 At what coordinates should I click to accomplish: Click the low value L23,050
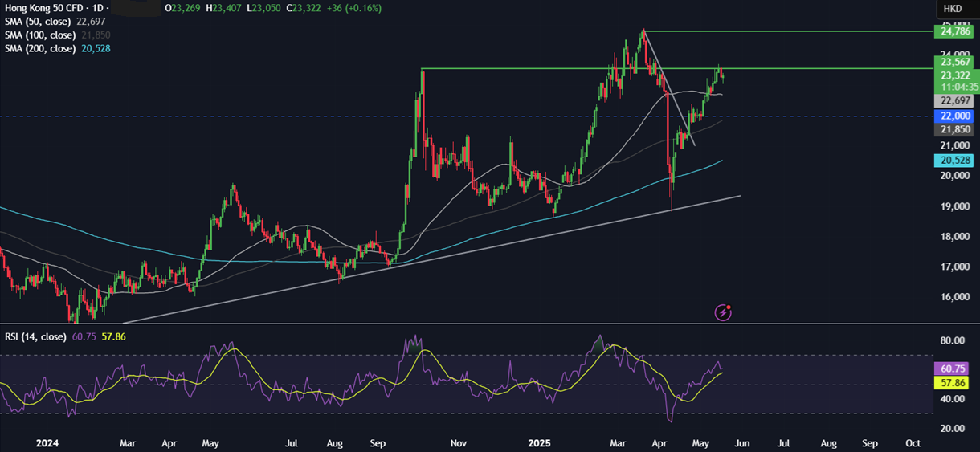coord(264,8)
